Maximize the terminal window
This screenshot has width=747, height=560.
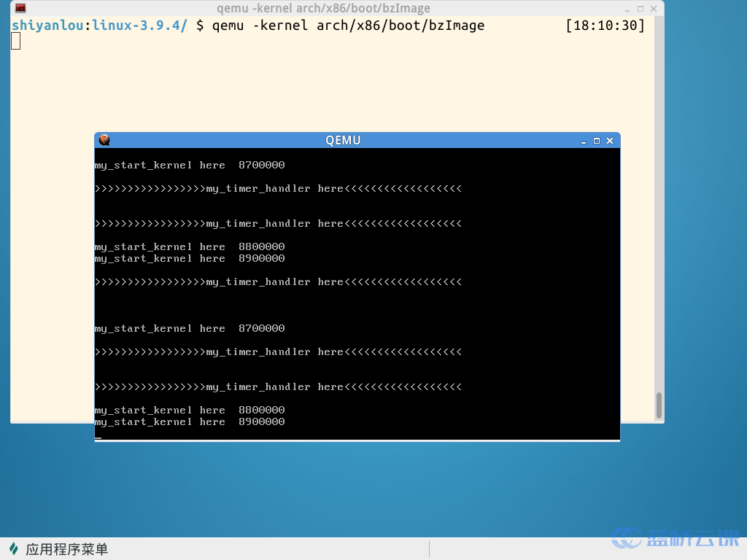coord(640,9)
